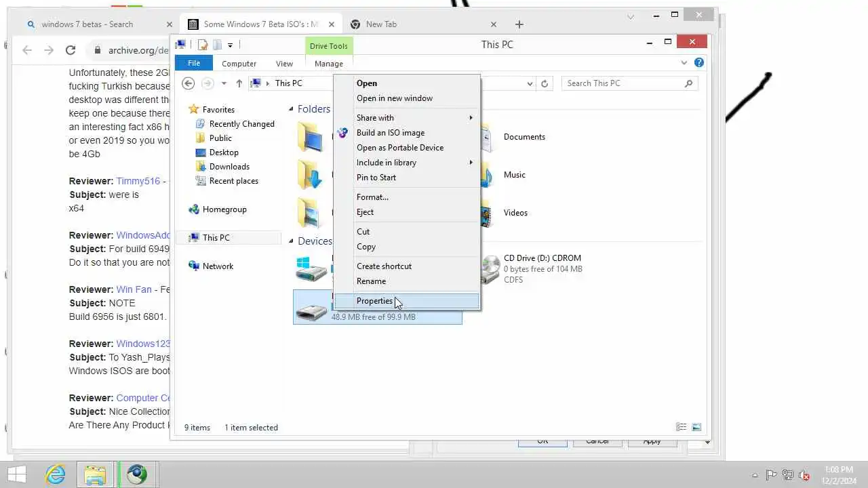Switch Explorer to details view icon
The image size is (868, 488).
click(681, 427)
